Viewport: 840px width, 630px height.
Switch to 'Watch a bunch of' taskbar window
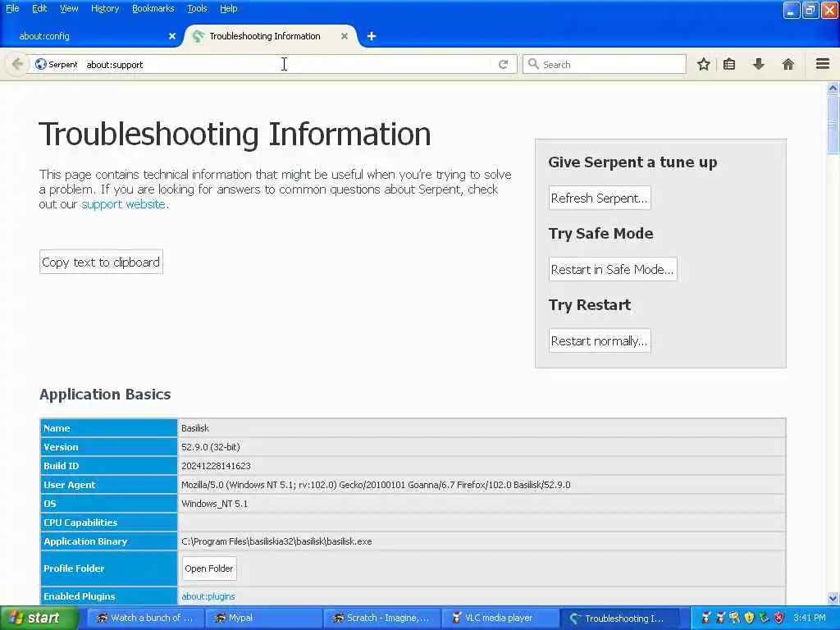click(x=145, y=619)
